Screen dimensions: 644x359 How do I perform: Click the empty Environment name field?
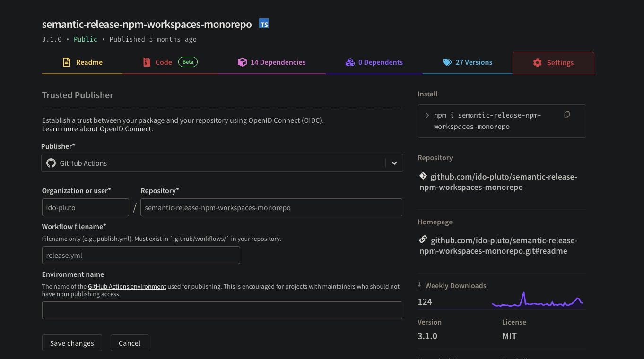[x=222, y=310]
